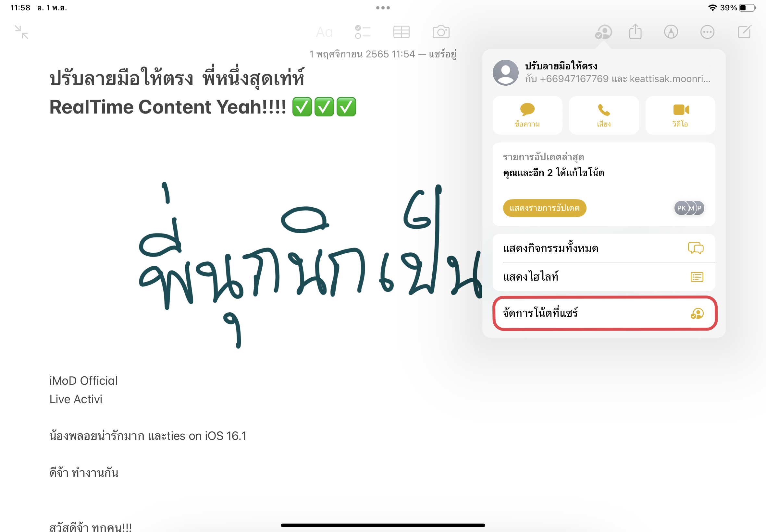Start an audio call with เสียง button

[604, 115]
